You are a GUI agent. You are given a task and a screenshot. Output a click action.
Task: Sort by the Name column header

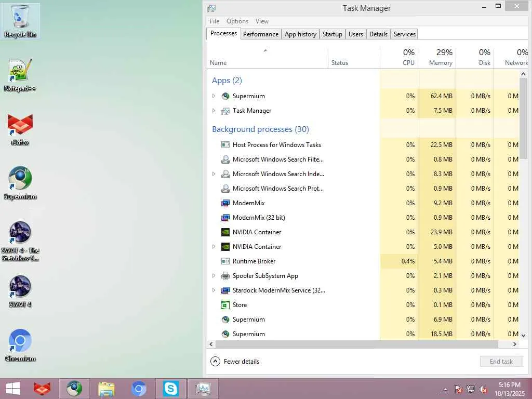(267, 58)
